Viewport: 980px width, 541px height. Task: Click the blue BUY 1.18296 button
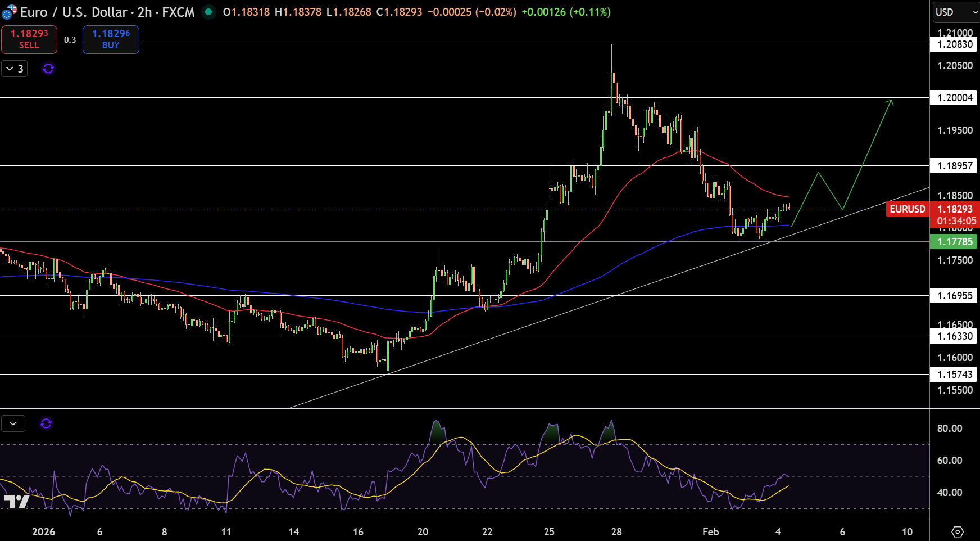[x=111, y=39]
